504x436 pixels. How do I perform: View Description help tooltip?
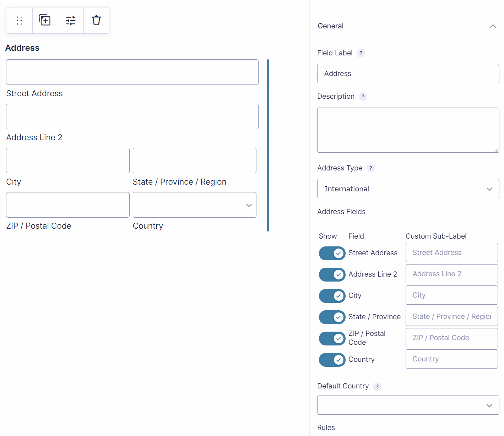click(363, 96)
